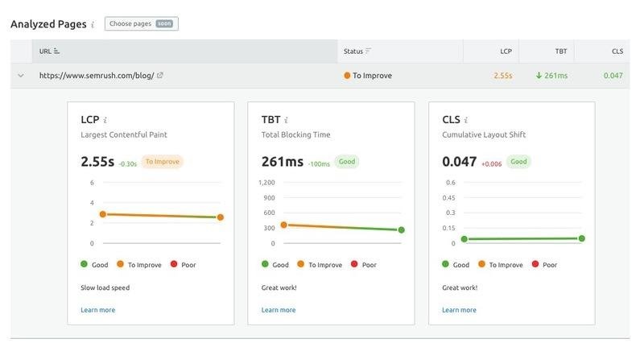Toggle the Poor legend in the TBT card
Viewport: 644px width, 343px height.
click(x=364, y=265)
